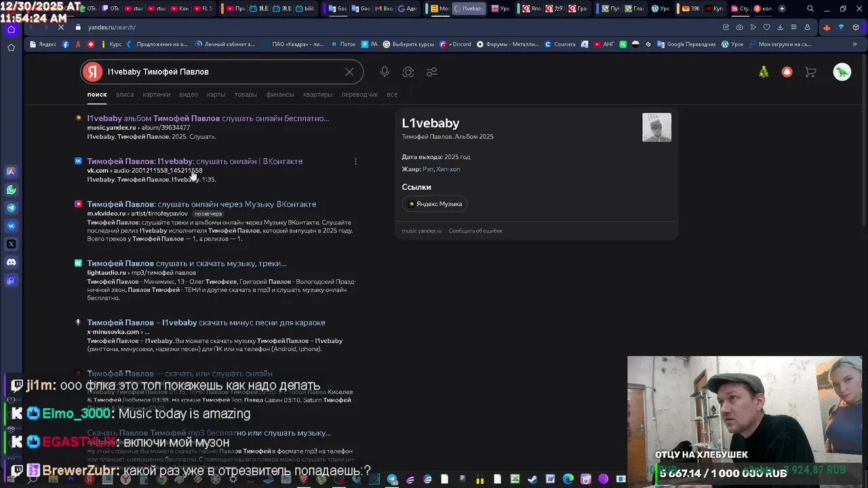Clear the search query with the X icon
The width and height of the screenshot is (868, 488).
[349, 72]
